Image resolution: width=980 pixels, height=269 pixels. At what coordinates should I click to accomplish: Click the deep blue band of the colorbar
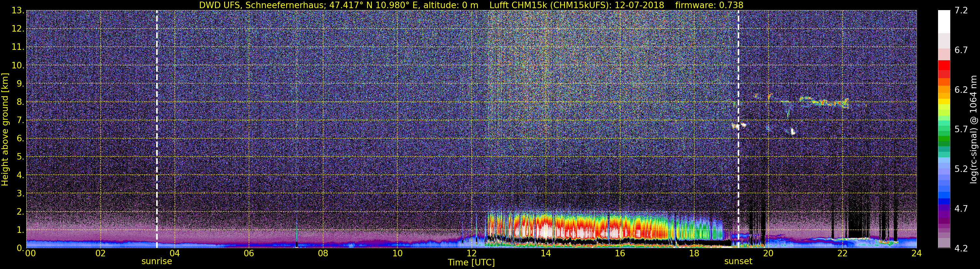pos(944,201)
